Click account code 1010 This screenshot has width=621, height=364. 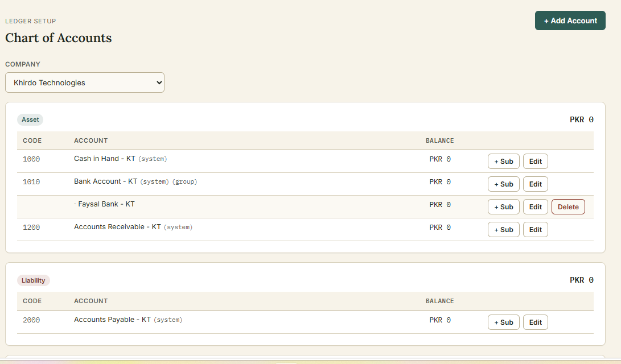(31, 182)
